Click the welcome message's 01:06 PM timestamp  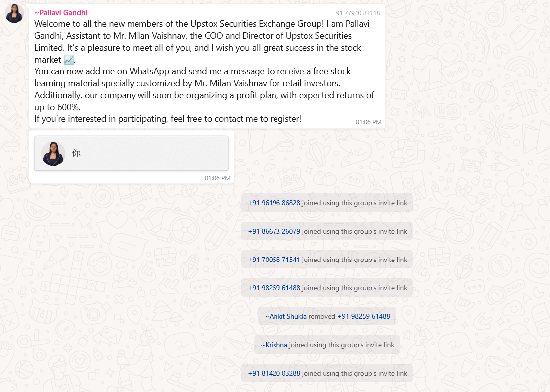pos(368,122)
